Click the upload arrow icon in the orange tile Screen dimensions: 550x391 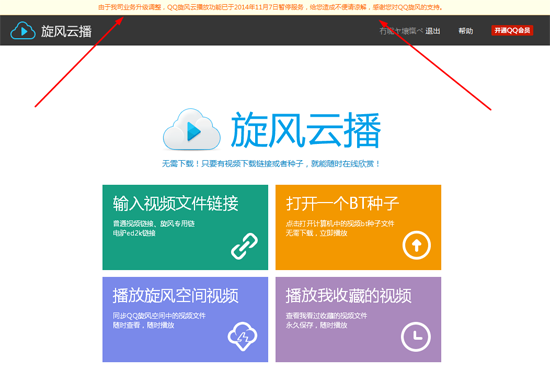click(416, 245)
